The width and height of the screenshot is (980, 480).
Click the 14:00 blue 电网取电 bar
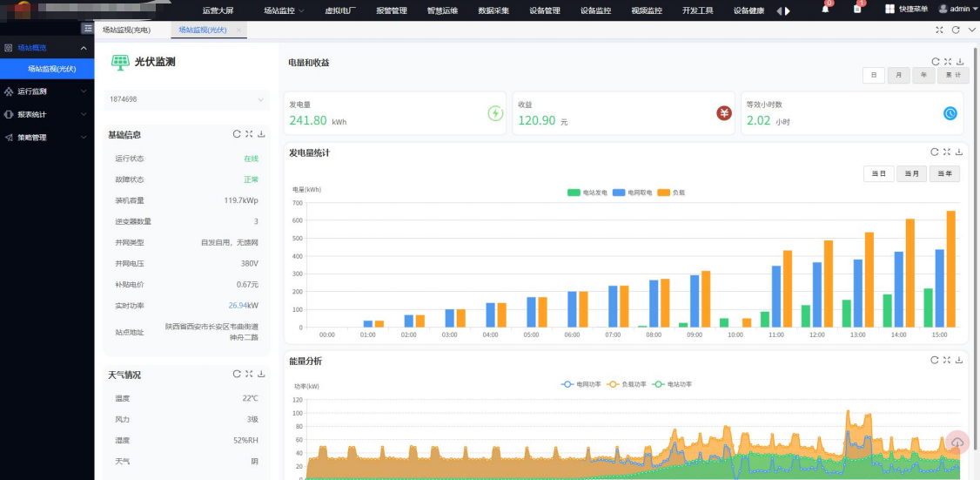click(899, 290)
